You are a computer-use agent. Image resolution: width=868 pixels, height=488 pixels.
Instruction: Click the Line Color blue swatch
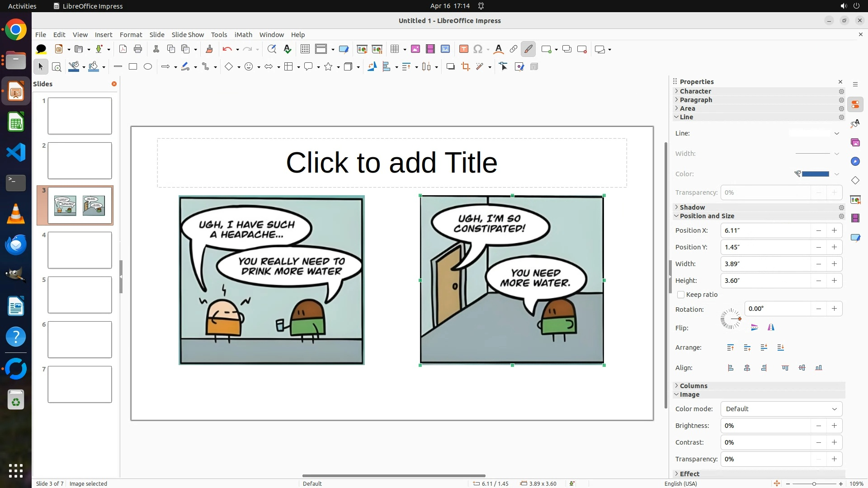(815, 174)
